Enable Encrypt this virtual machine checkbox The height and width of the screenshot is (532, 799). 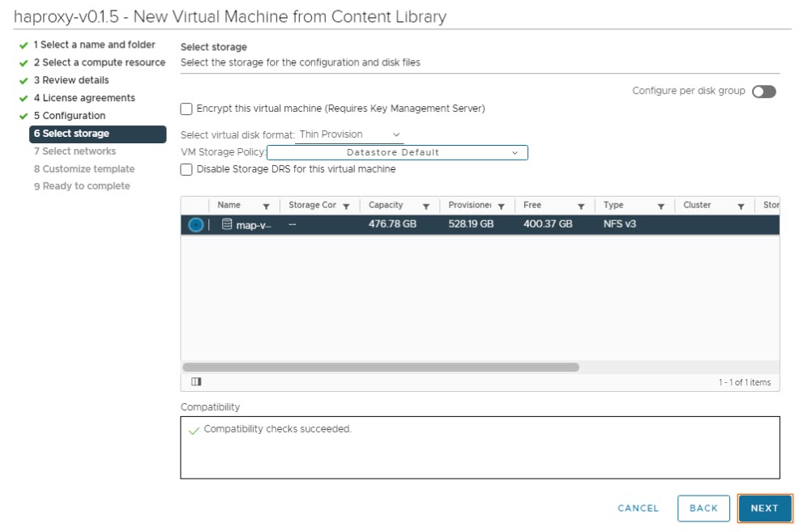187,109
